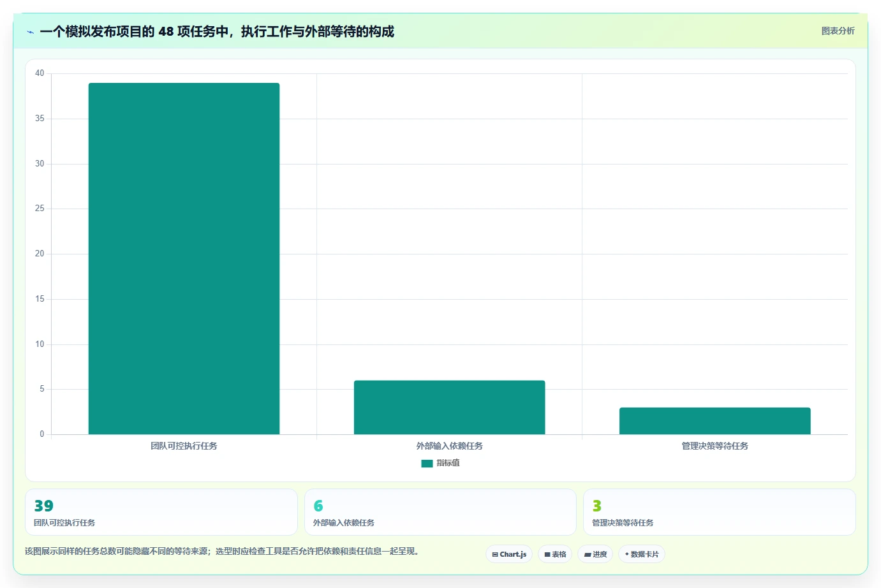Select the 表格 tag chip
Screen dimensions: 881x588
(x=555, y=554)
